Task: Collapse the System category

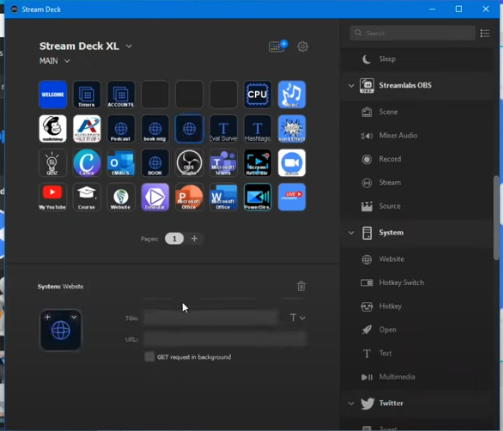Action: (x=351, y=233)
